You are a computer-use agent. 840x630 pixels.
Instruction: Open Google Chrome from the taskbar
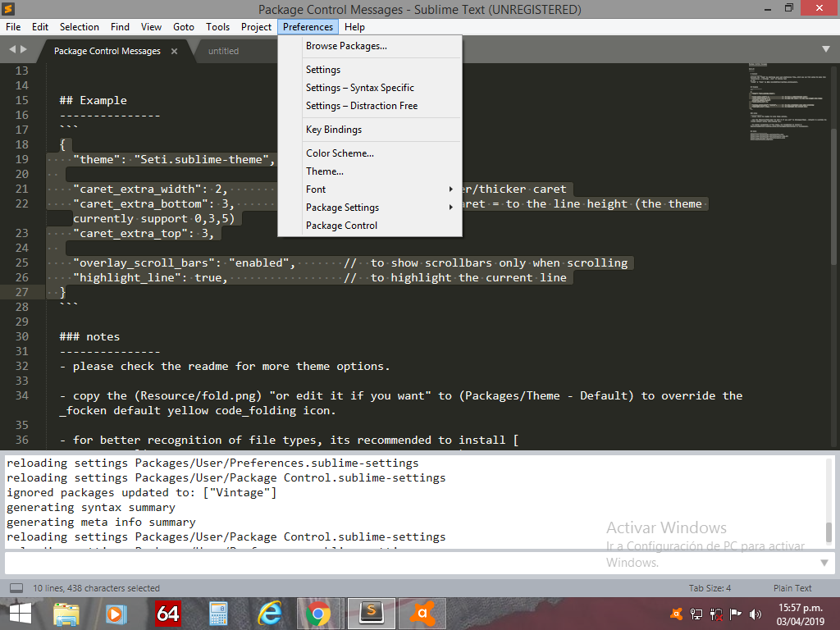pos(318,614)
